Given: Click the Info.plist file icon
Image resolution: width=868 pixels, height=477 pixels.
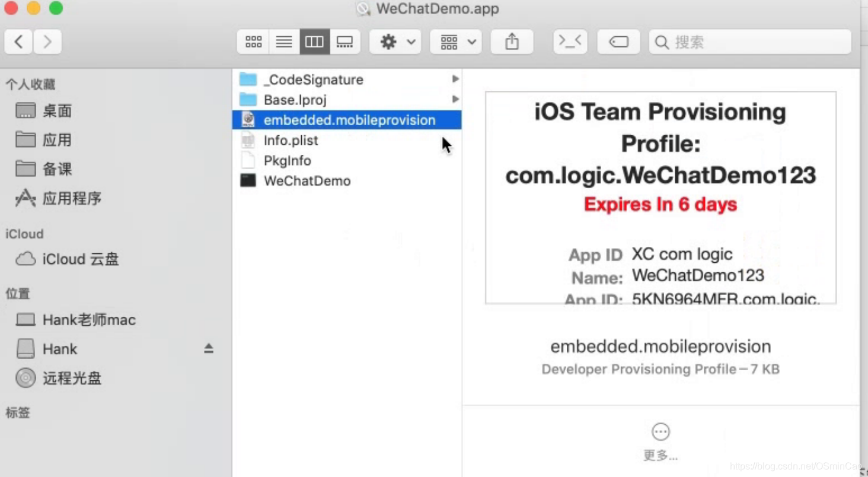Looking at the screenshot, I should click(248, 140).
